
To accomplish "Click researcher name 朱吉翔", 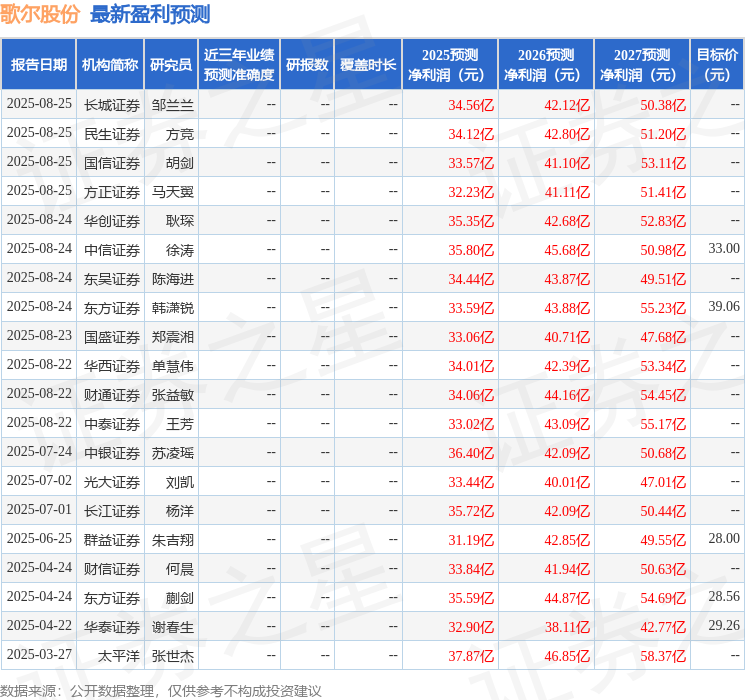I will pos(173,540).
